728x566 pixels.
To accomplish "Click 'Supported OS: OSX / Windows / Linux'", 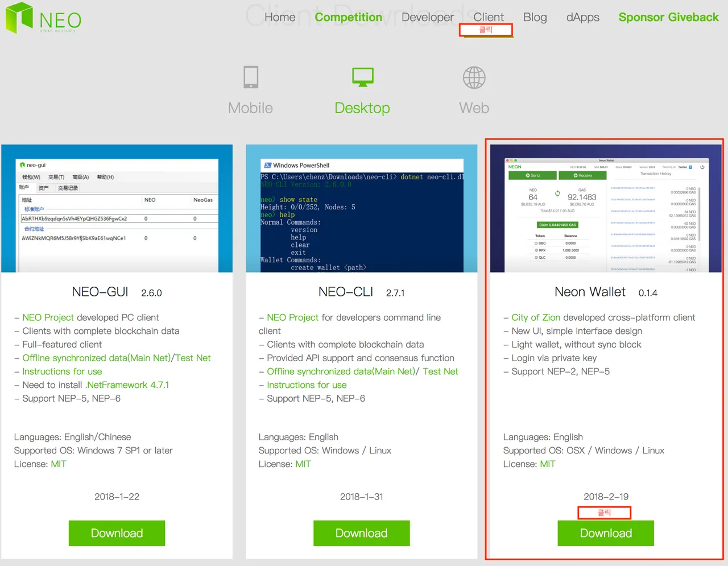I will tap(584, 451).
